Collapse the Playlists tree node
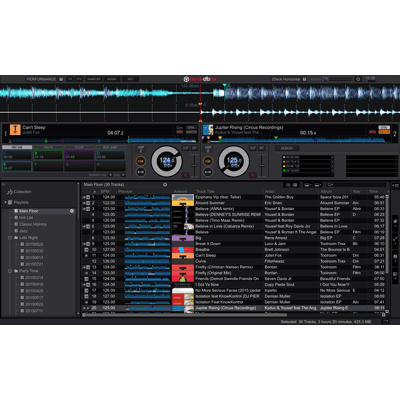This screenshot has height=400, width=400. tap(5, 202)
